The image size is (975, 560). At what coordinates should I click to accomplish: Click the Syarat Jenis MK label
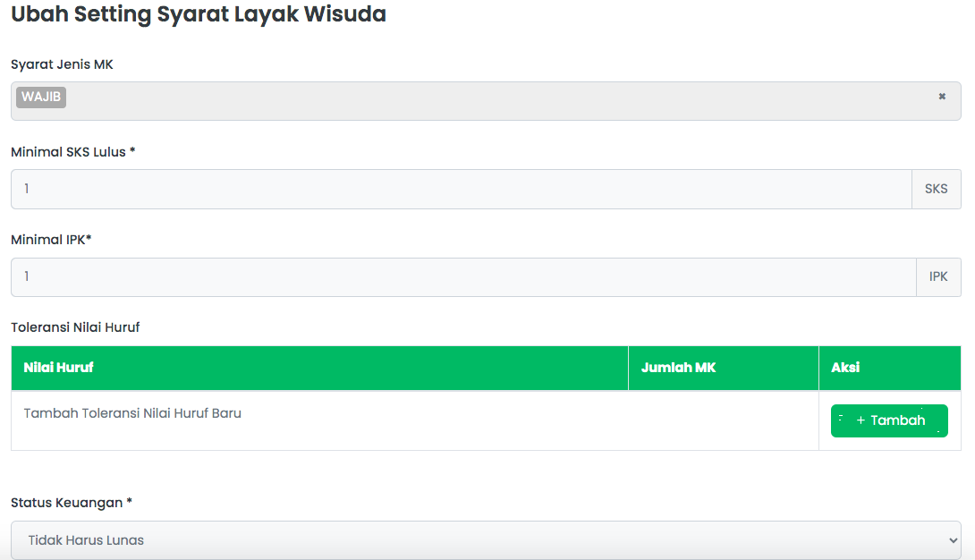pyautogui.click(x=62, y=64)
